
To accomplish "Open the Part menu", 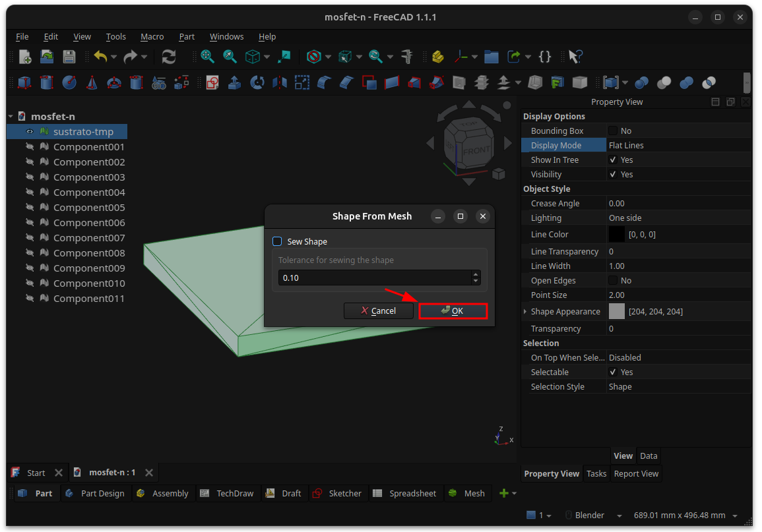I will [x=187, y=37].
